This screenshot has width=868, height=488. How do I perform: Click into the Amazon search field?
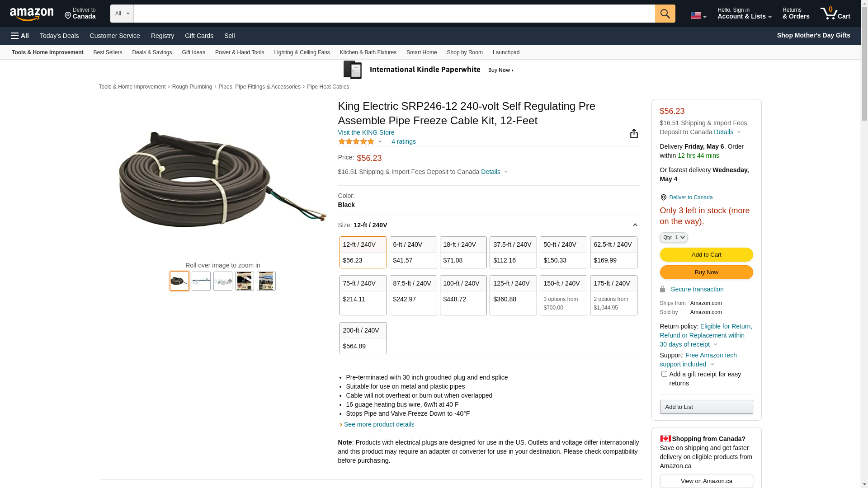click(x=393, y=14)
